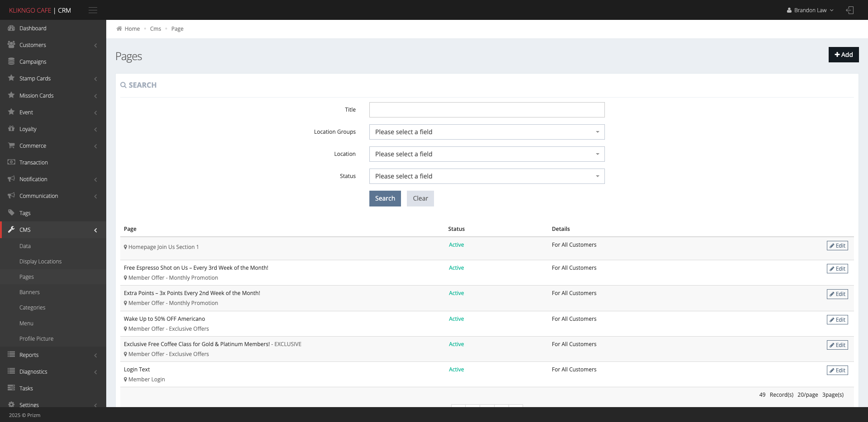Expand the Event submenu chevron
868x422 pixels.
coord(95,113)
